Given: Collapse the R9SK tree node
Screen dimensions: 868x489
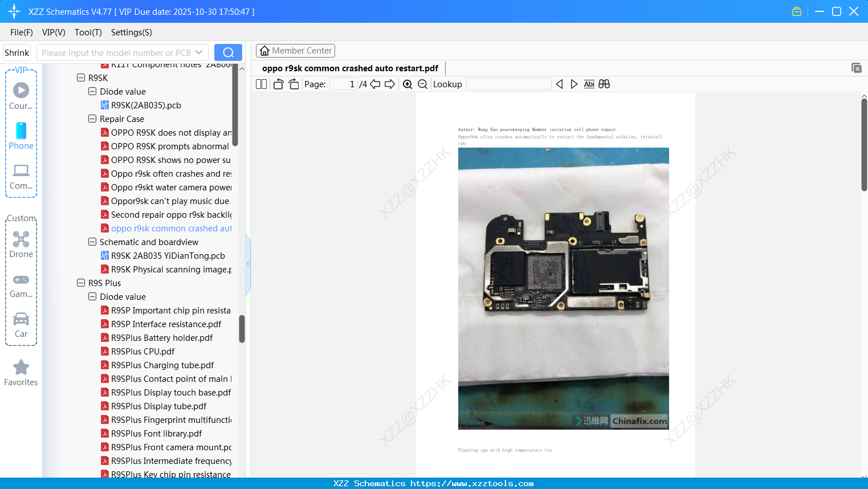Looking at the screenshot, I should [x=81, y=78].
